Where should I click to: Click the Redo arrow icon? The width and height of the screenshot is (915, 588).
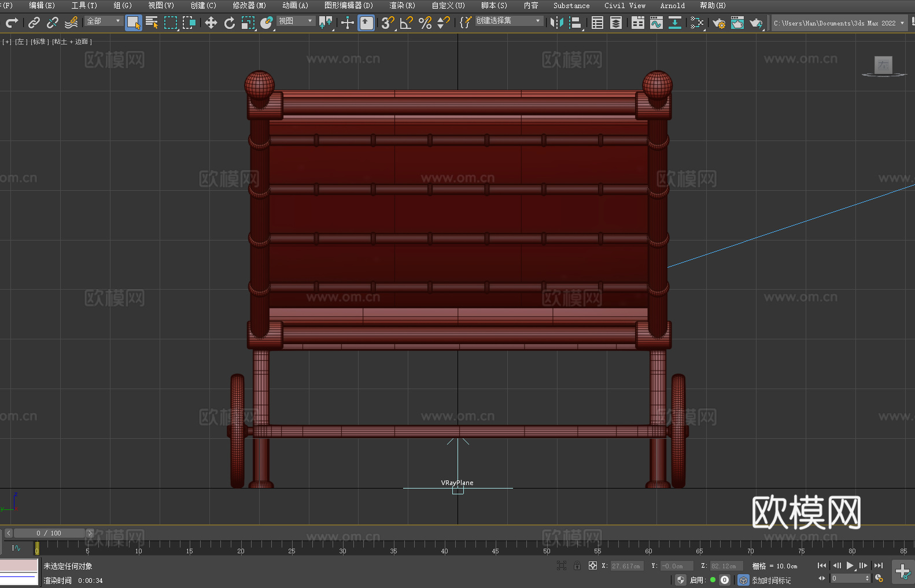tap(12, 23)
